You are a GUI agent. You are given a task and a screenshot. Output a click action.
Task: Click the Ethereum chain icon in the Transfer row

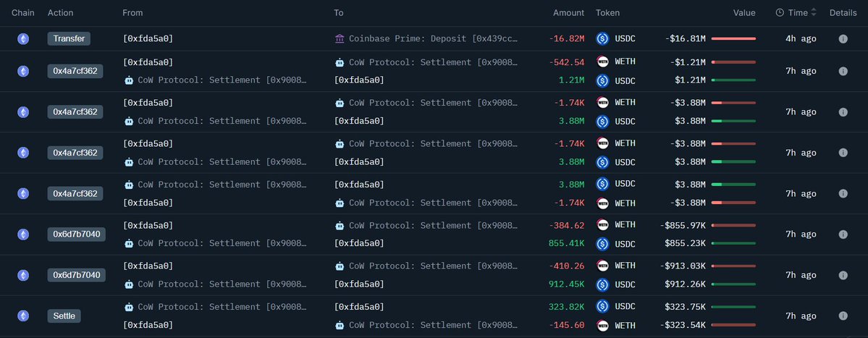[23, 39]
